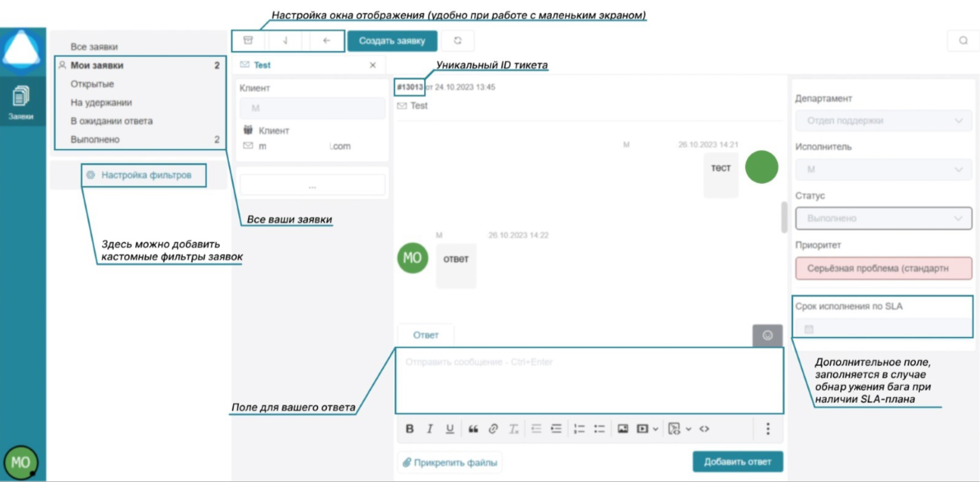Open the Заявки section in the sidebar

coord(21,103)
